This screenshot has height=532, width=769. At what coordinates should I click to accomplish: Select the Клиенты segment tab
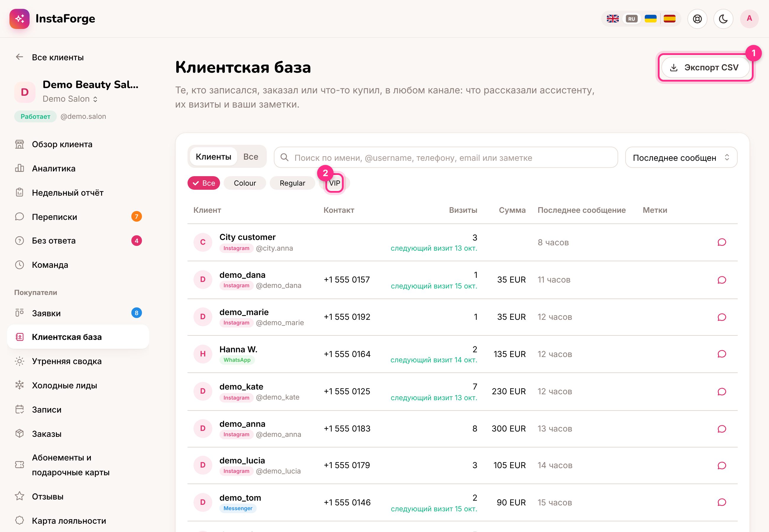click(214, 157)
